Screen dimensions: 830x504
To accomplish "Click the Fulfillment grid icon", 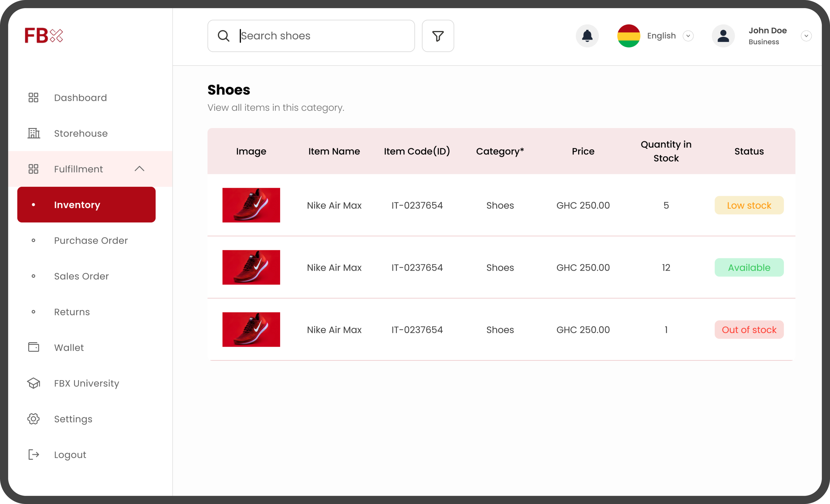I will pyautogui.click(x=33, y=169).
